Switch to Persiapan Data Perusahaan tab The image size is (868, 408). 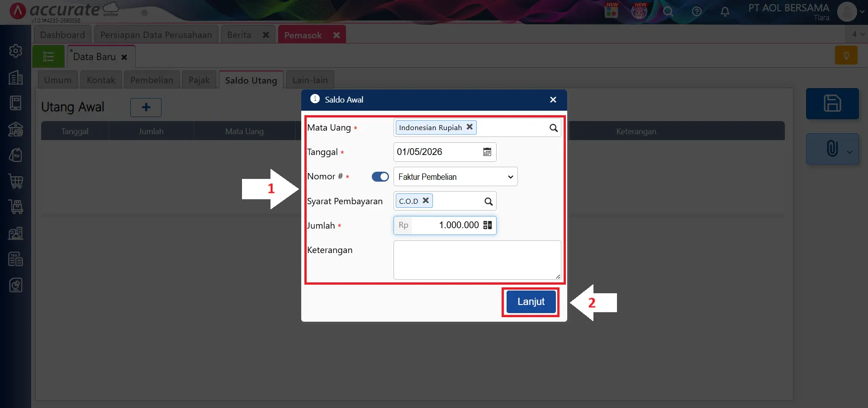pos(156,35)
